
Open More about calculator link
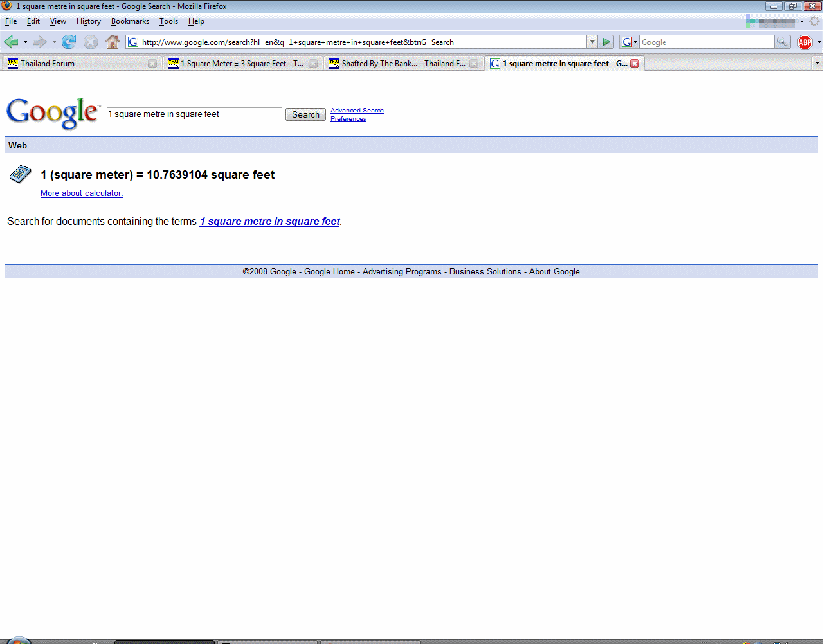[82, 193]
